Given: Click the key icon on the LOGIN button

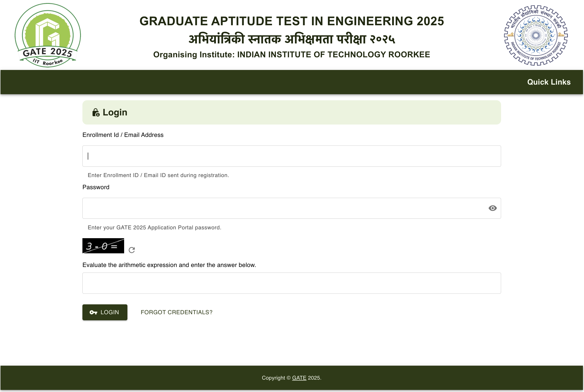Looking at the screenshot, I should [93, 312].
